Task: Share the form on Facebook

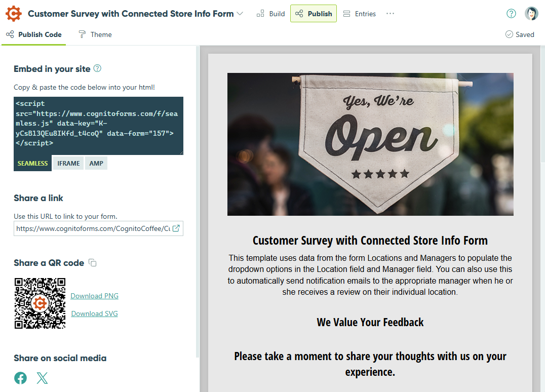Action: tap(20, 378)
